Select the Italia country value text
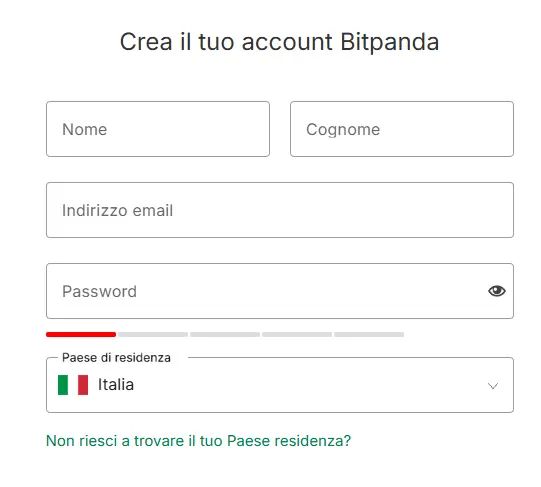541x487 pixels. pos(116,384)
